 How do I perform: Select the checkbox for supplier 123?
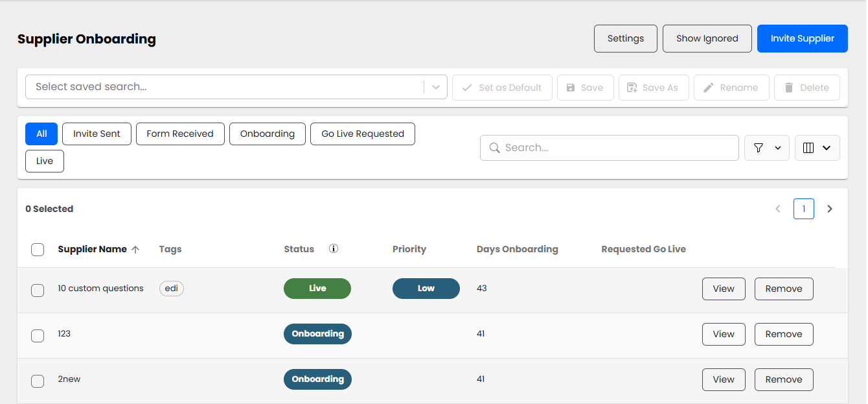point(38,335)
